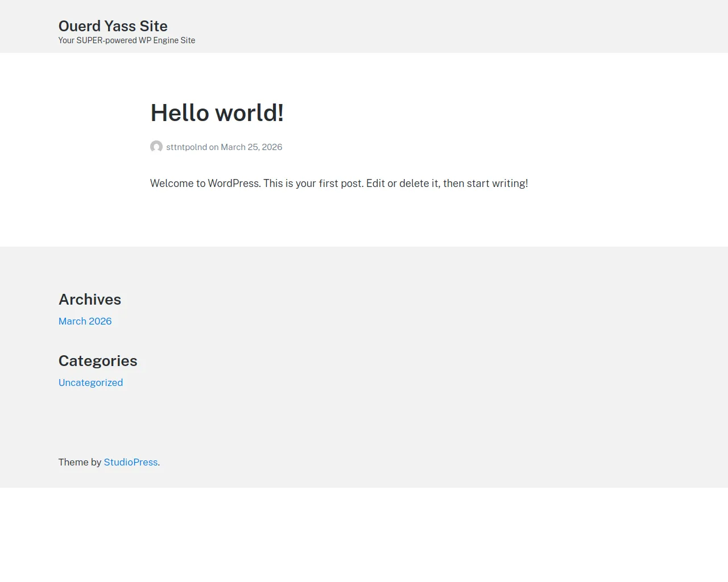Click the Categories widget heading
Viewport: 728px width, 582px height.
(98, 361)
